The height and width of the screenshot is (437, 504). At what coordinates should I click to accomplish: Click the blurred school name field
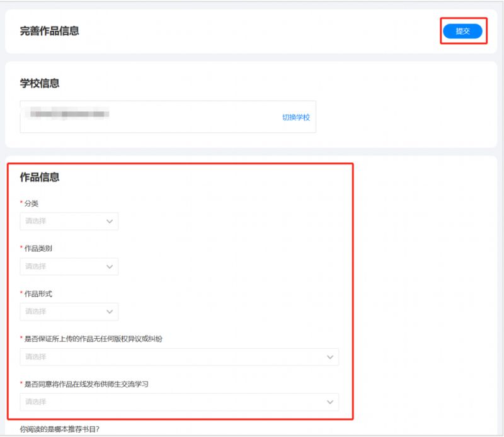tap(168, 116)
